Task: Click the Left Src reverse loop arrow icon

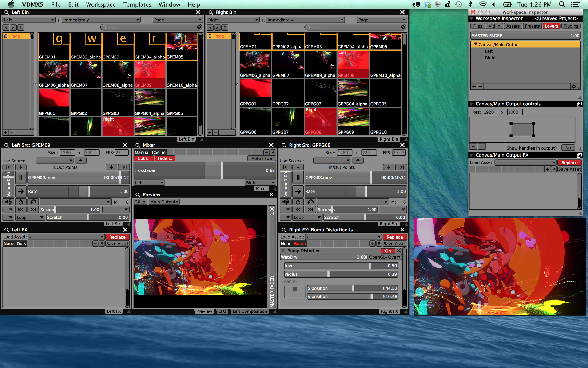Action: pyautogui.click(x=33, y=202)
